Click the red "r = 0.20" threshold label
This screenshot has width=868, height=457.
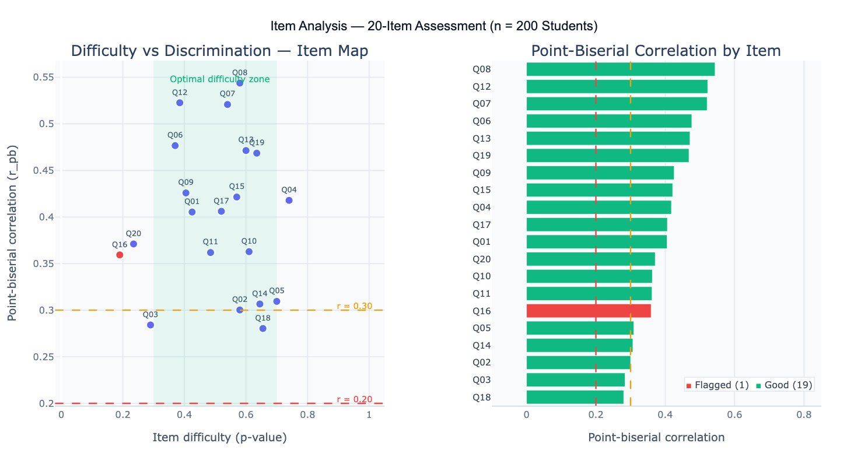(355, 399)
